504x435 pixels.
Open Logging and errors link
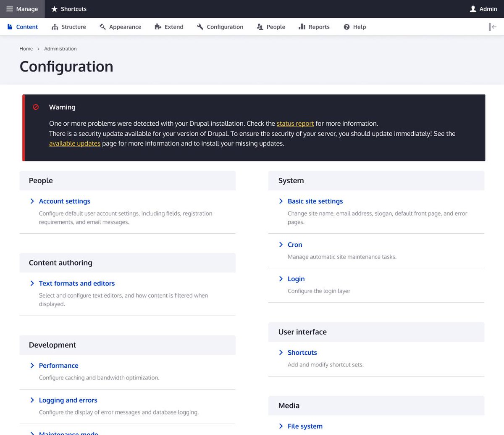(68, 400)
